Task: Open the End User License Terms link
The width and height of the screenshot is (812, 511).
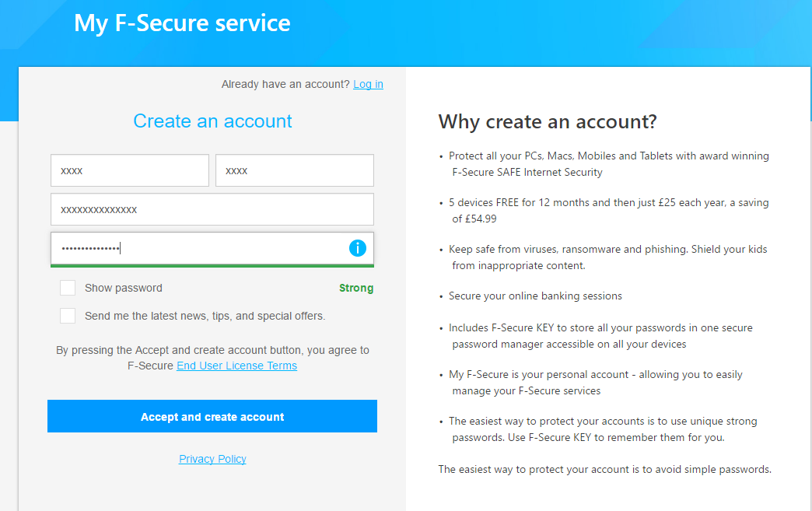Action: pos(236,366)
